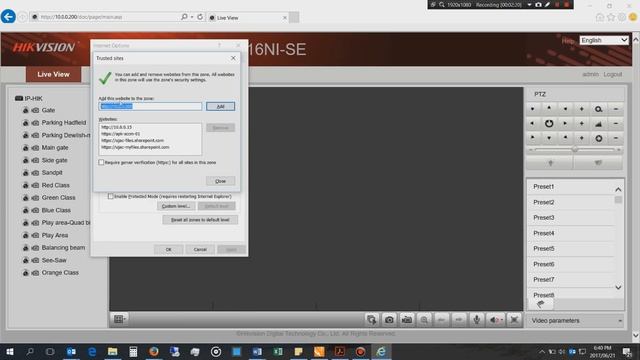Activate PTZ wiper button

tap(598, 163)
